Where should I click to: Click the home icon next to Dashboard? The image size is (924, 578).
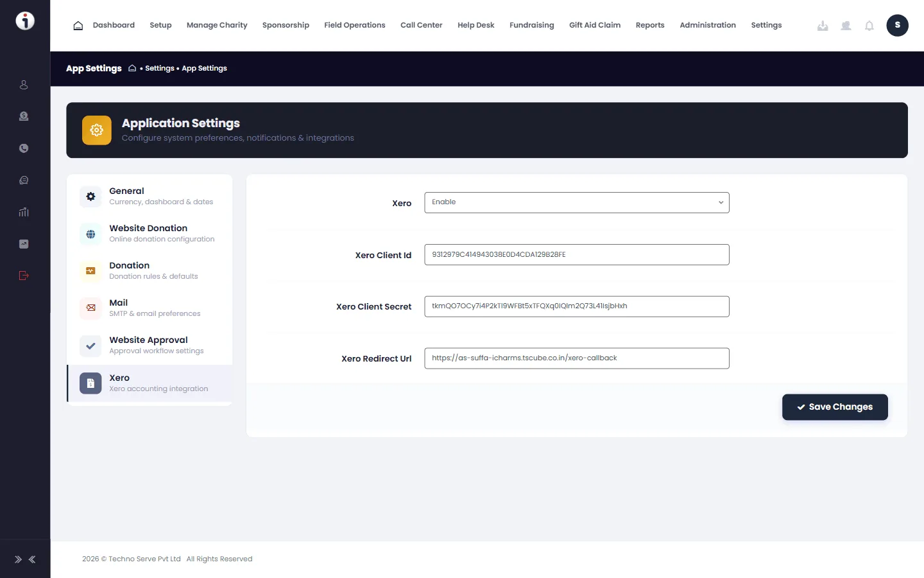click(x=78, y=26)
